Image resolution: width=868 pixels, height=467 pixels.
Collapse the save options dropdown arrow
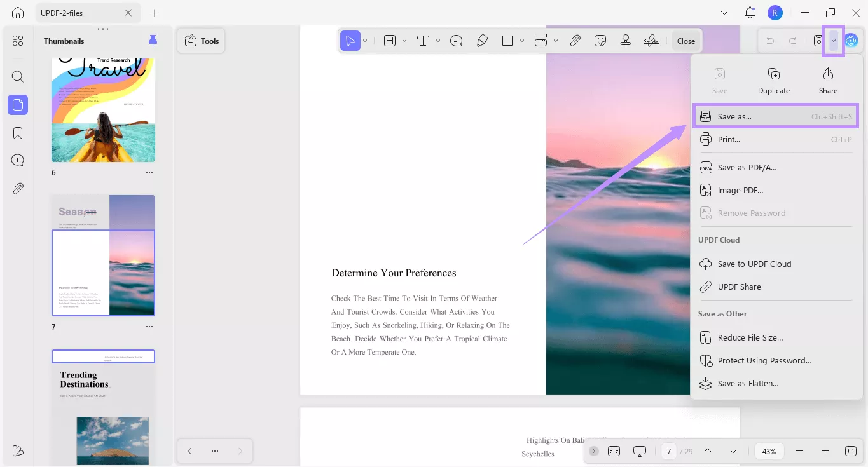pyautogui.click(x=833, y=41)
